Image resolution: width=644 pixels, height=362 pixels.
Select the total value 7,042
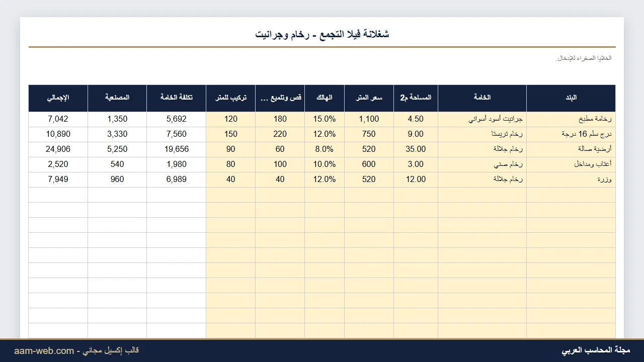click(x=58, y=119)
